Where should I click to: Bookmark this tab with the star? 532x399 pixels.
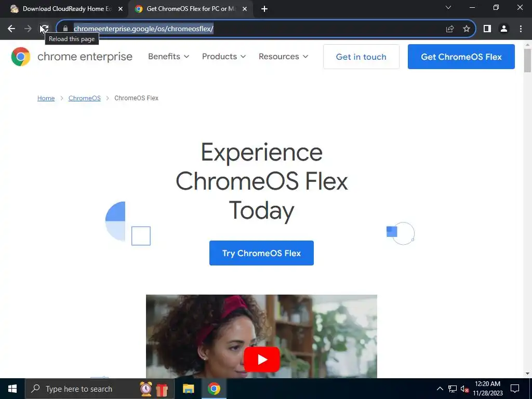click(467, 29)
